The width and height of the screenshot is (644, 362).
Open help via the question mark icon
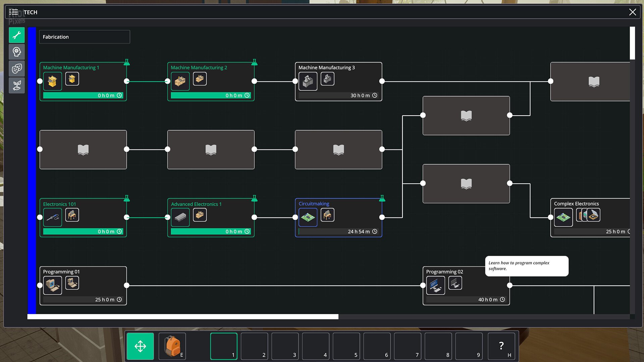point(501,346)
